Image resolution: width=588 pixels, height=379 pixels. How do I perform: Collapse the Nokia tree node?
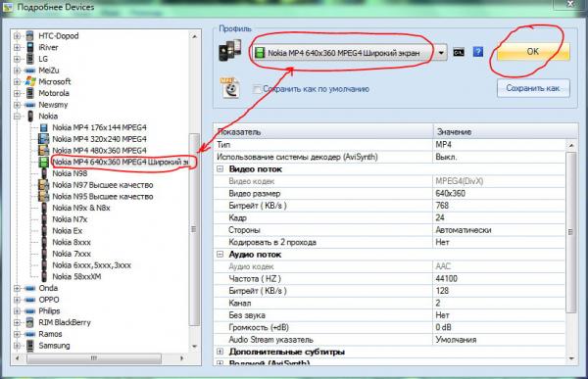[17, 117]
